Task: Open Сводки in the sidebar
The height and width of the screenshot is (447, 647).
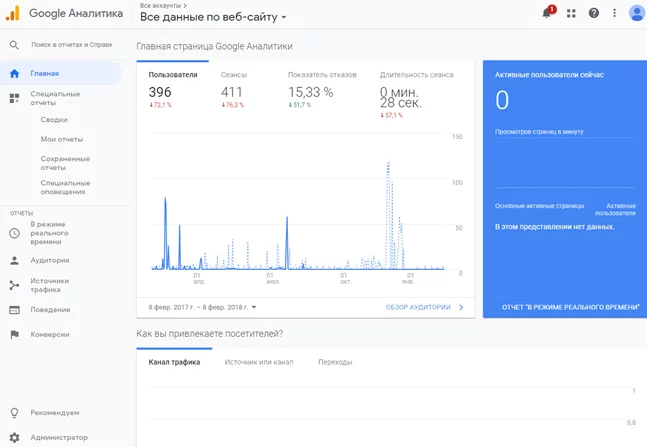Action: (x=54, y=120)
